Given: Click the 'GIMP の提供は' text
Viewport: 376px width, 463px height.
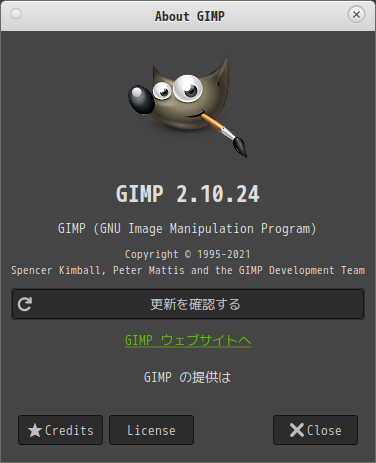Looking at the screenshot, I should 187,377.
